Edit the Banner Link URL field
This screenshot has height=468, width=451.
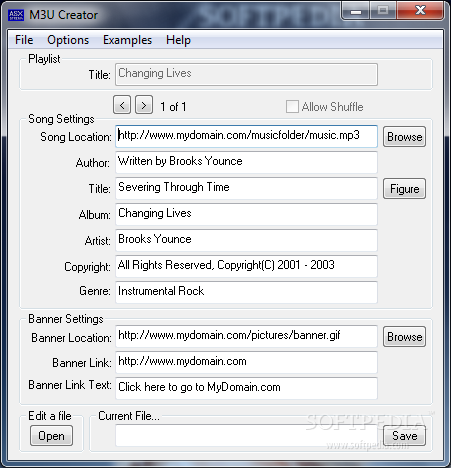coord(246,362)
